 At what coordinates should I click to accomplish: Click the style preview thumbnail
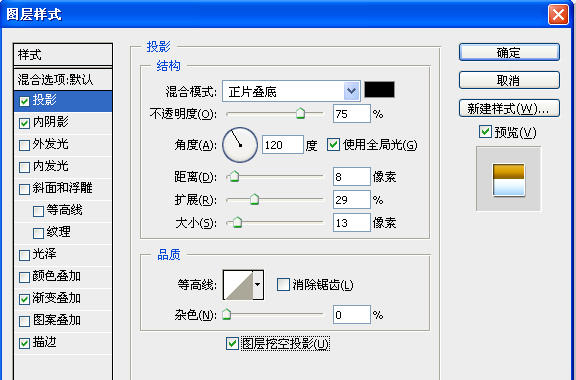point(508,180)
